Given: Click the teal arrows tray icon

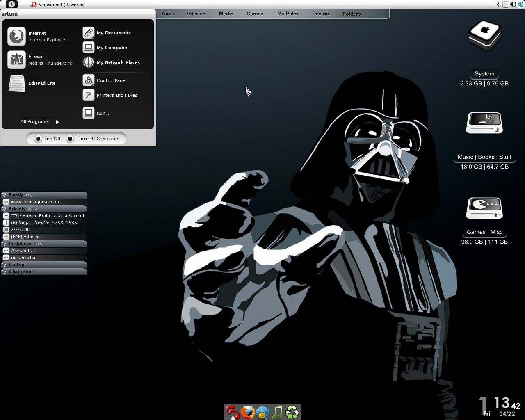Looking at the screenshot, I should point(520,5).
